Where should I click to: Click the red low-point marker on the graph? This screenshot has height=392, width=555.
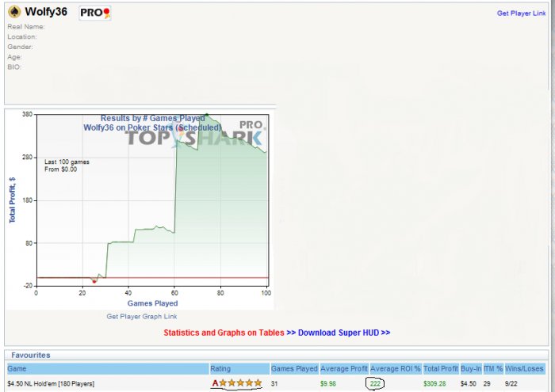pyautogui.click(x=94, y=281)
